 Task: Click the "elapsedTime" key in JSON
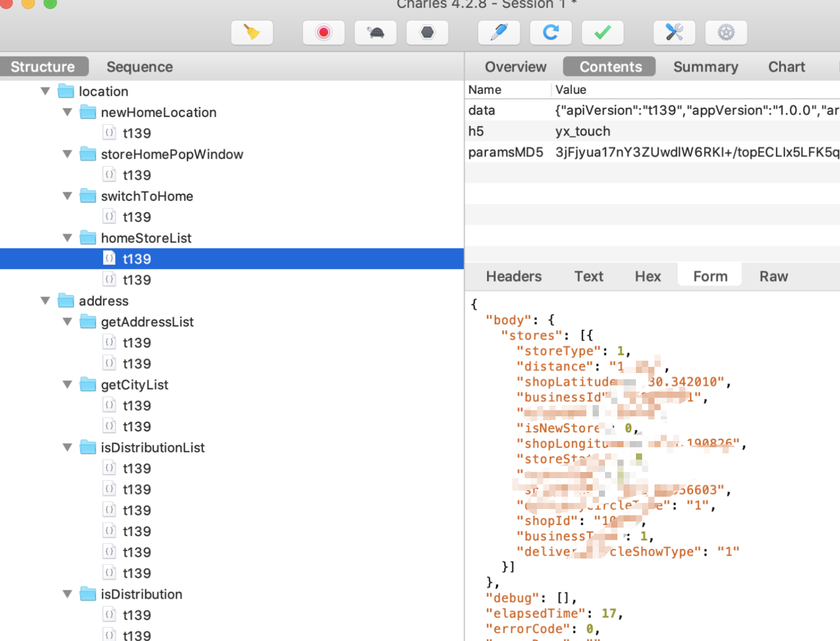click(x=535, y=614)
